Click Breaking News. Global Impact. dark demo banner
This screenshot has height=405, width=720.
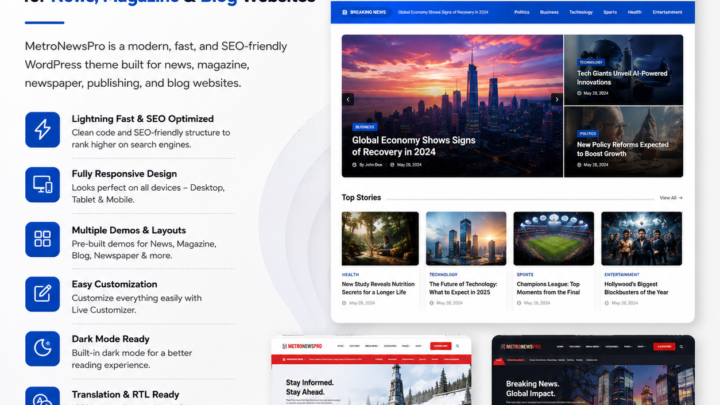click(533, 388)
